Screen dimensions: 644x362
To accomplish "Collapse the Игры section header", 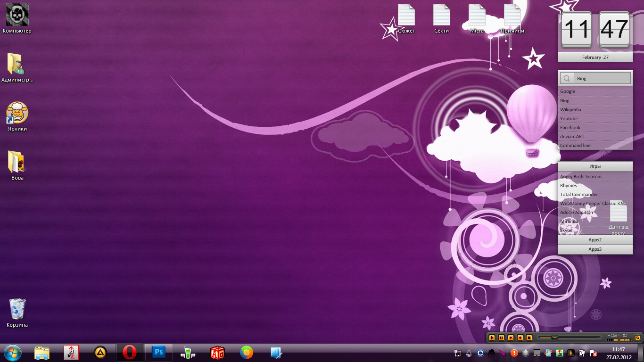I will (595, 166).
